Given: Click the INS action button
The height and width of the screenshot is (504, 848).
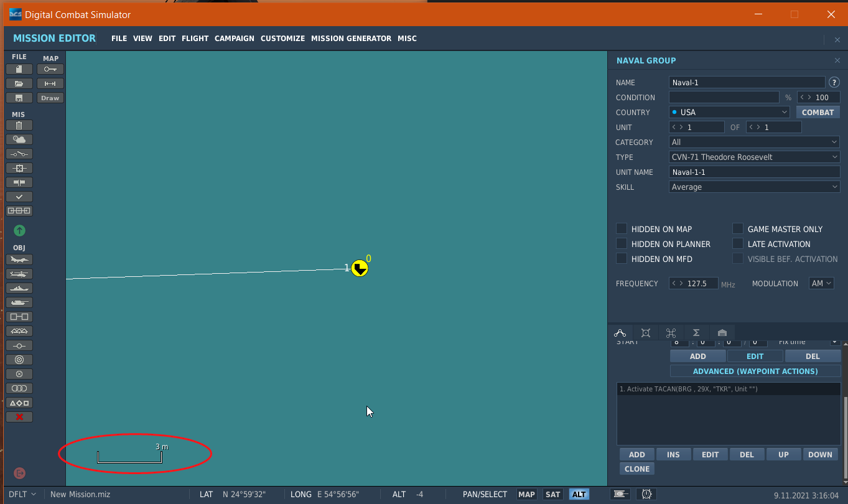Looking at the screenshot, I should (673, 454).
